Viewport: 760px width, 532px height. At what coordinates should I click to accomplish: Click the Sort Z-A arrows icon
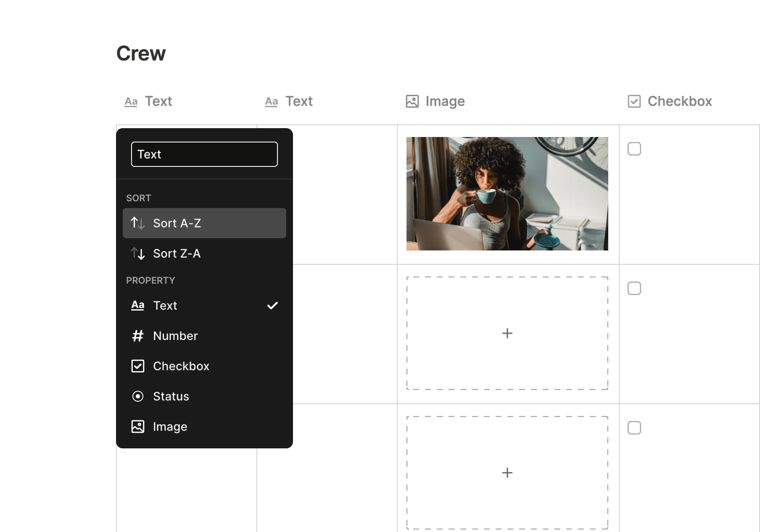[x=137, y=253]
